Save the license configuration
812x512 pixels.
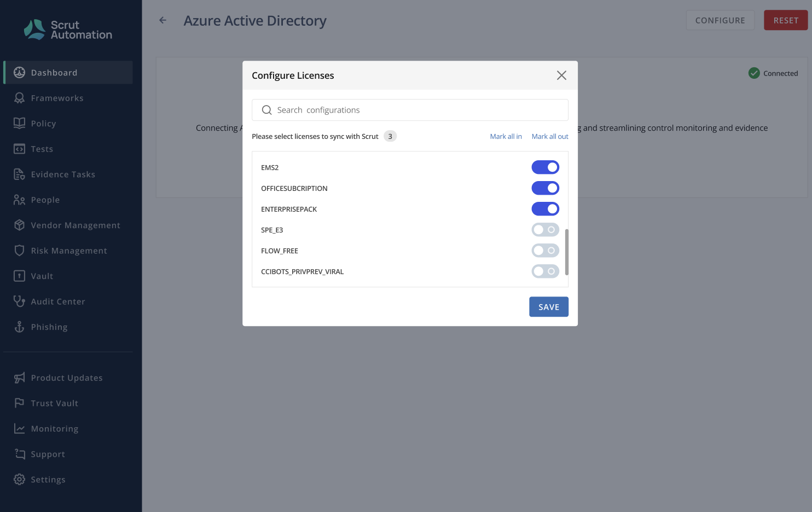tap(548, 307)
